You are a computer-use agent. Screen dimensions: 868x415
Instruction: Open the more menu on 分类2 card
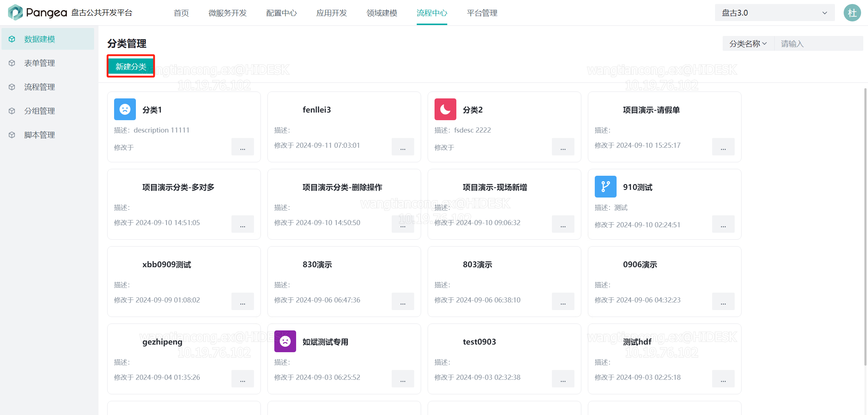[563, 147]
